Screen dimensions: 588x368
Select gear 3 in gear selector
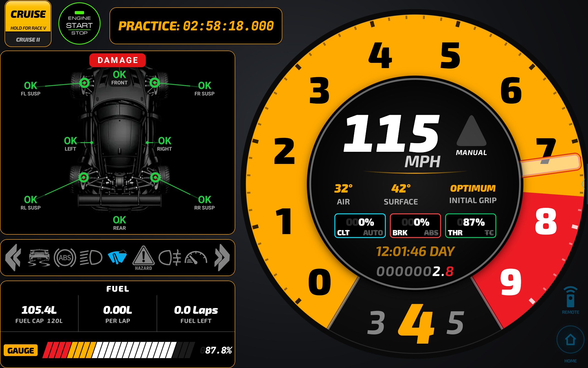pyautogui.click(x=376, y=322)
